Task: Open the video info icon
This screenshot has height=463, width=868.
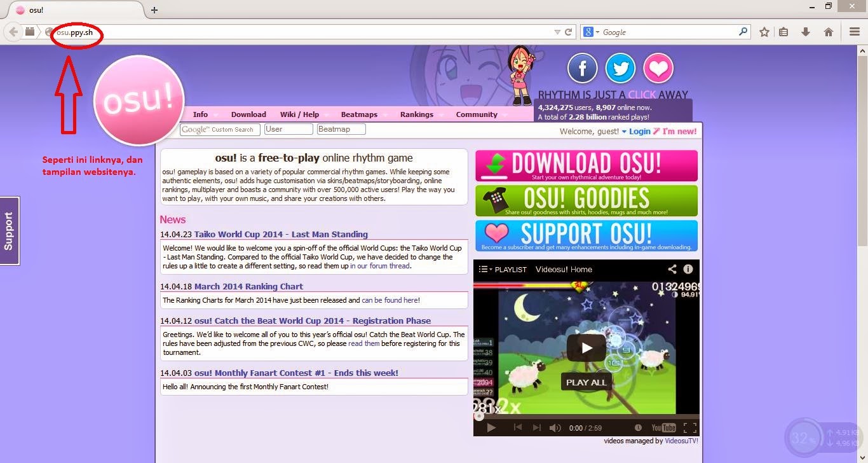Action: (x=688, y=269)
